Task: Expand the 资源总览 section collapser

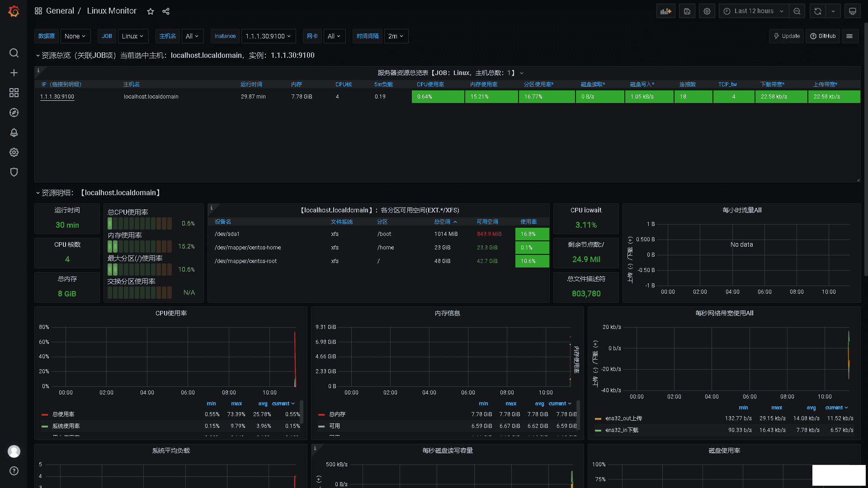Action: (x=38, y=55)
